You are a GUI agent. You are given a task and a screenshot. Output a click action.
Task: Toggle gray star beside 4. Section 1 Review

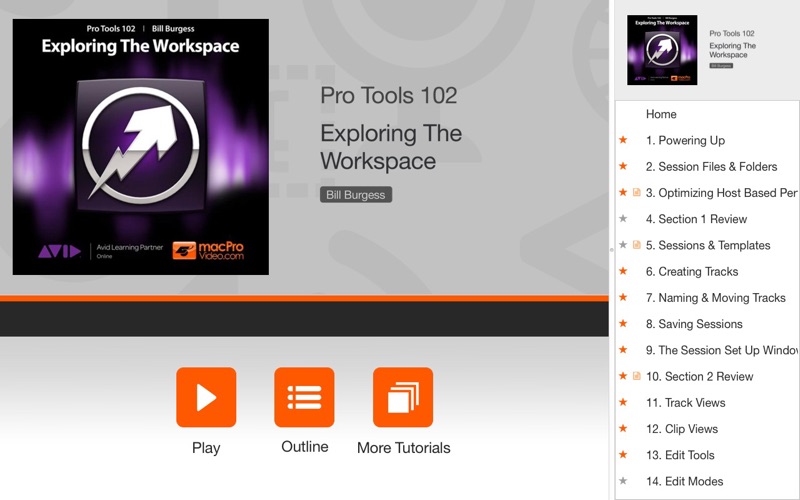(623, 218)
